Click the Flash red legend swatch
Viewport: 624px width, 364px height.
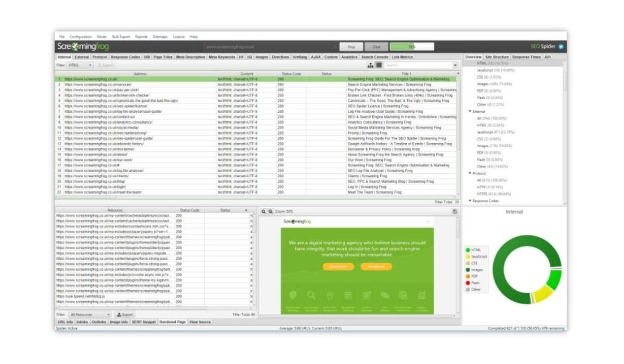pyautogui.click(x=468, y=283)
